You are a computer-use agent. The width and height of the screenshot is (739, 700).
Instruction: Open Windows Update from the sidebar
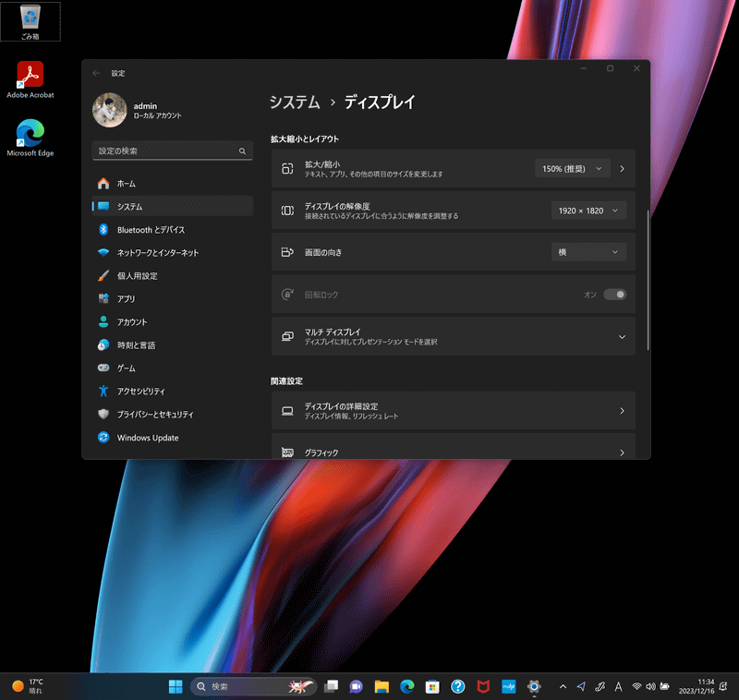click(x=150, y=437)
